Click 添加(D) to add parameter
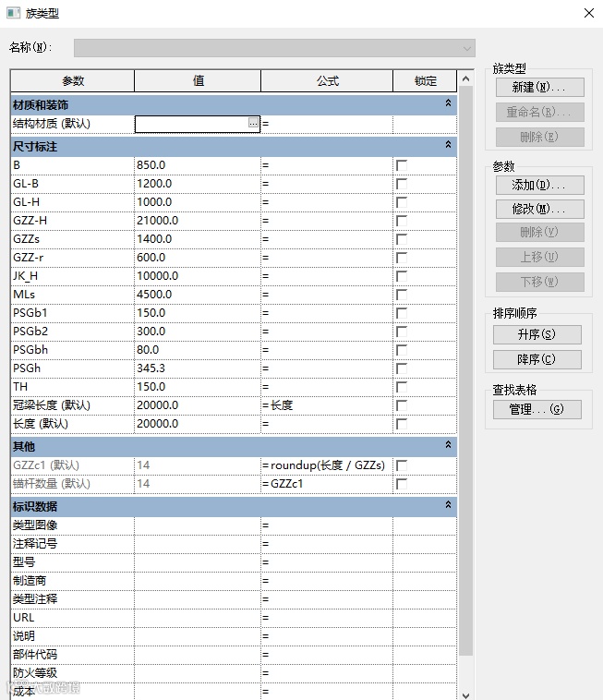The width and height of the screenshot is (603, 700). 539,185
